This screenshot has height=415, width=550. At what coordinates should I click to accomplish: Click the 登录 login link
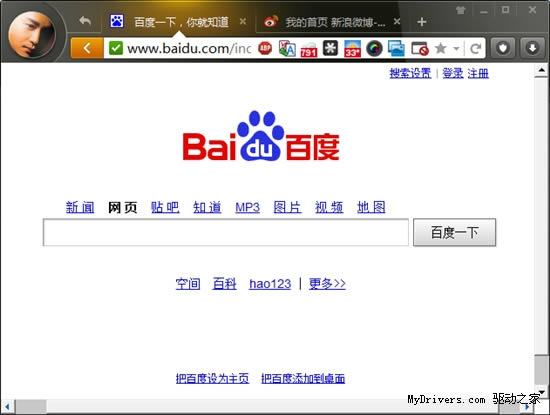453,73
